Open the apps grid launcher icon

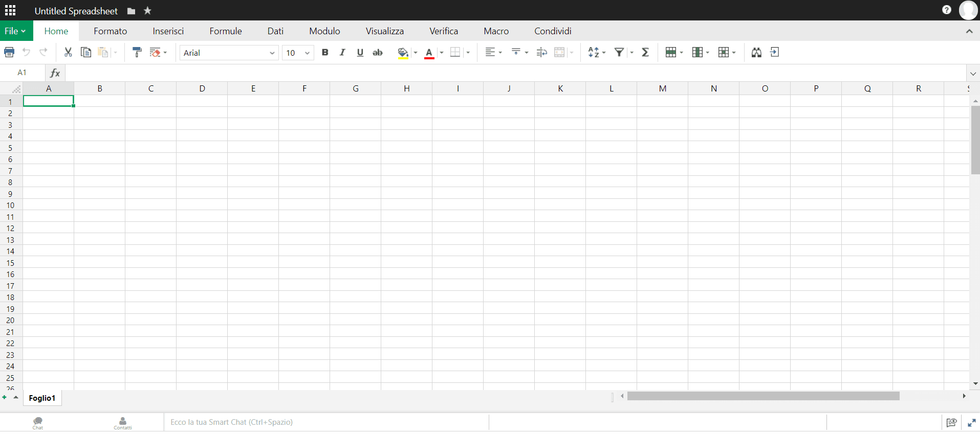click(10, 10)
